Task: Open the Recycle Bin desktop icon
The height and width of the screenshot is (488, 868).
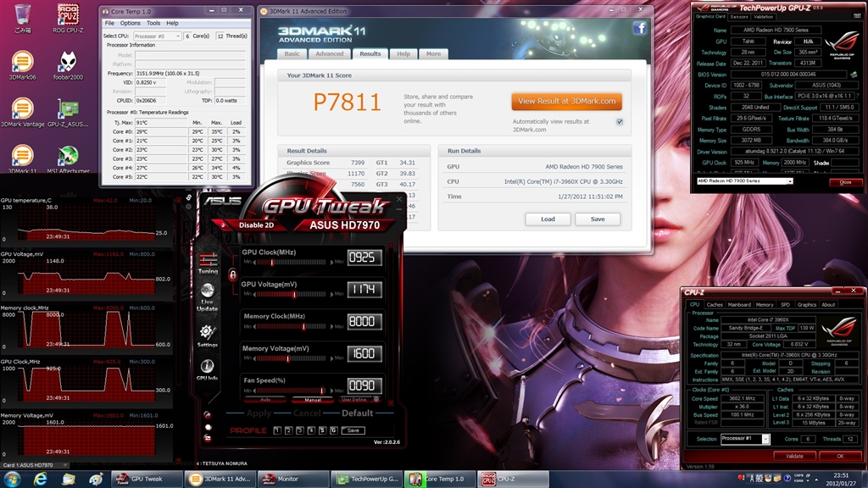Action: click(x=22, y=18)
